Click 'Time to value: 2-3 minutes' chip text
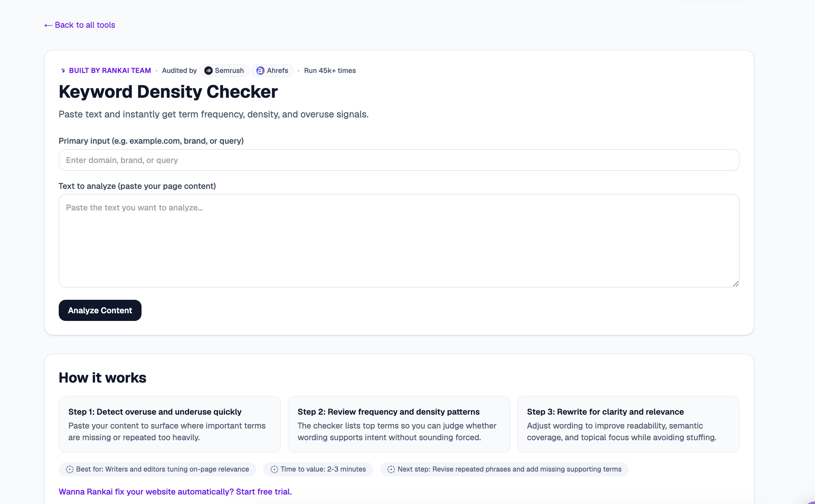The width and height of the screenshot is (815, 504). [323, 469]
